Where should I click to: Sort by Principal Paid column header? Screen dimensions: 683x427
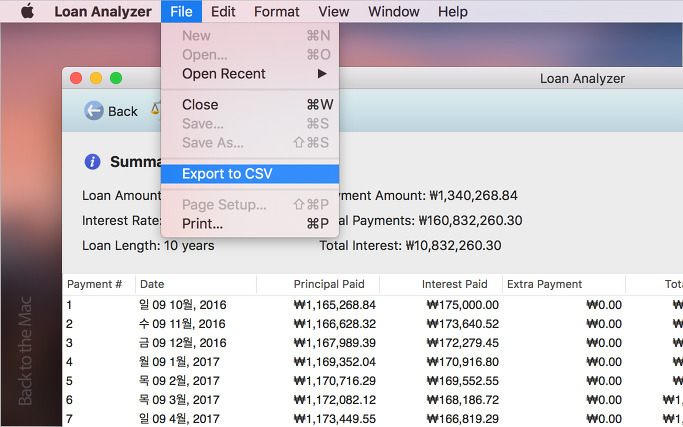318,284
